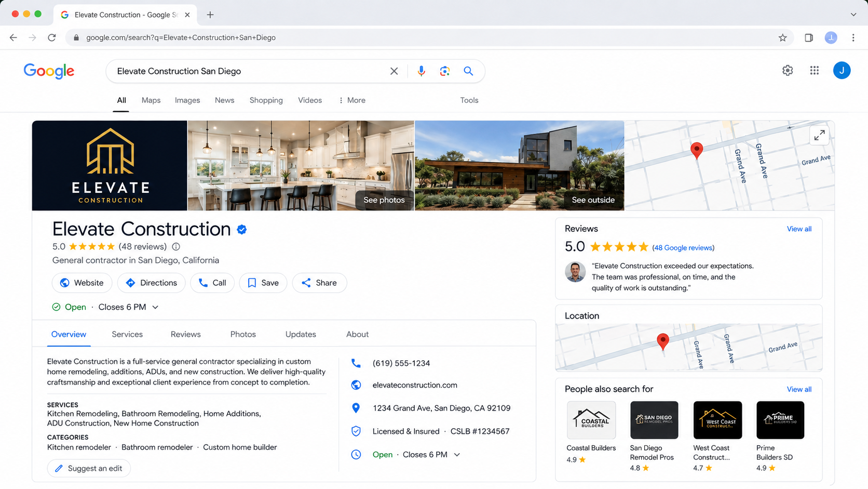
Task: Switch to the Maps results tab
Action: coord(151,100)
